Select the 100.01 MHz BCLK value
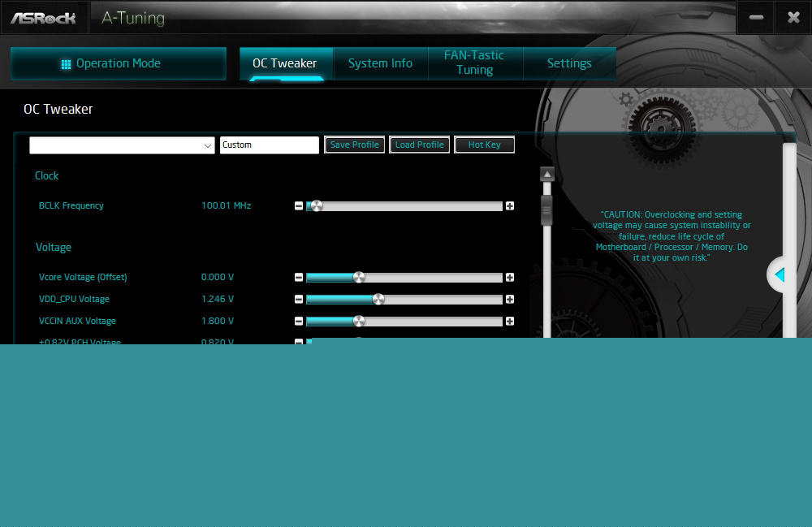The image size is (812, 527). tap(227, 205)
